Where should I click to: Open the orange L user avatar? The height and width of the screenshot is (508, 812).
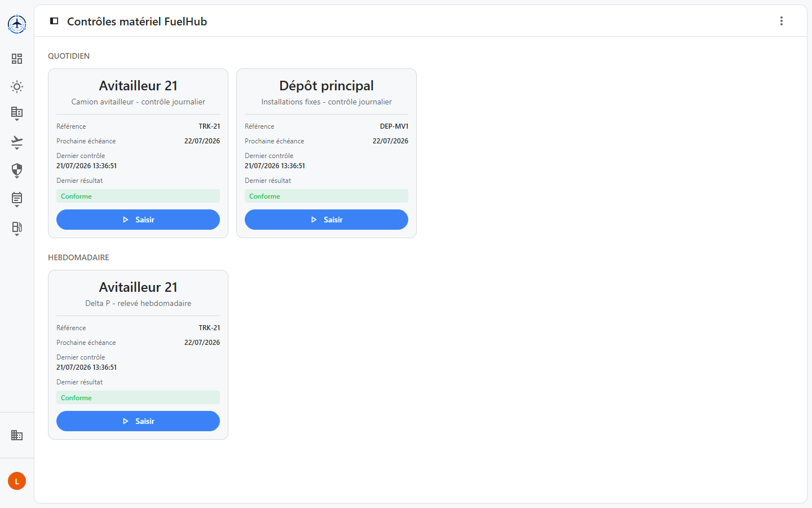click(17, 481)
